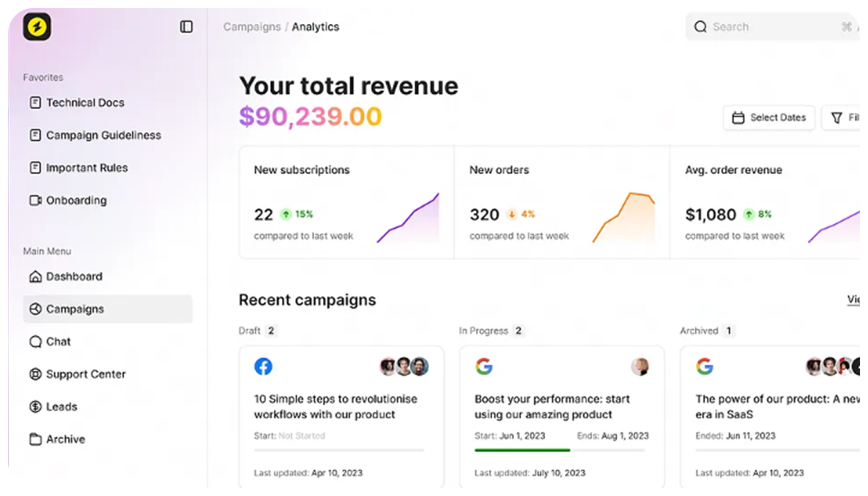Go to Dashboard from main menu
The height and width of the screenshot is (496, 868).
tap(74, 276)
